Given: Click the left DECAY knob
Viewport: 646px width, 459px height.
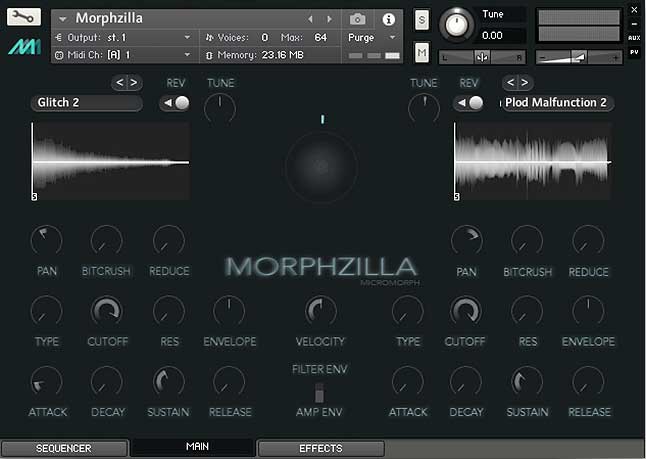Looking at the screenshot, I should (x=107, y=382).
